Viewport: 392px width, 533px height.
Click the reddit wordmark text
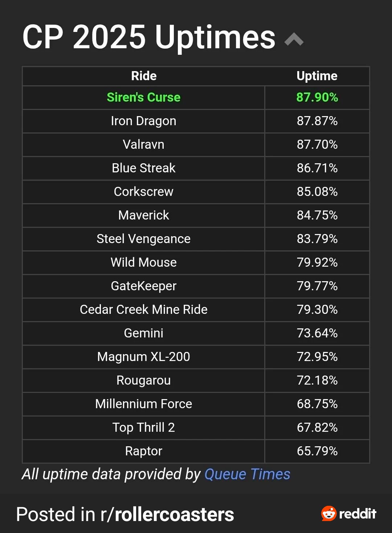point(358,514)
